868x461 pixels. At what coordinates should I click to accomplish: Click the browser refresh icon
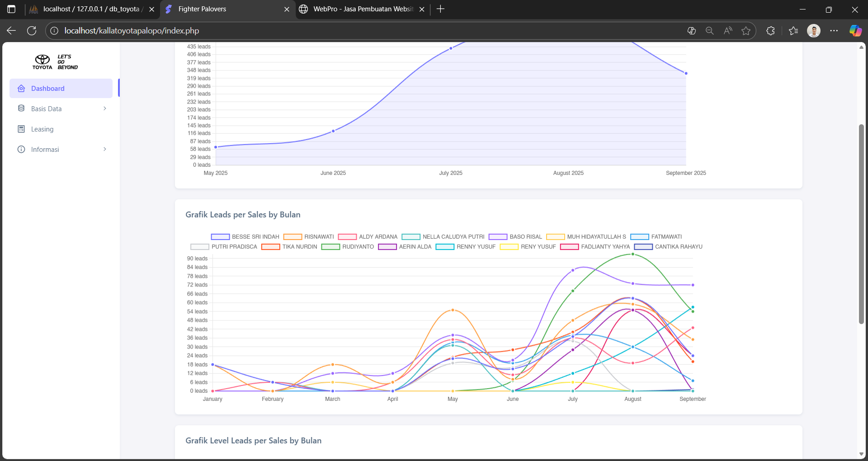32,31
